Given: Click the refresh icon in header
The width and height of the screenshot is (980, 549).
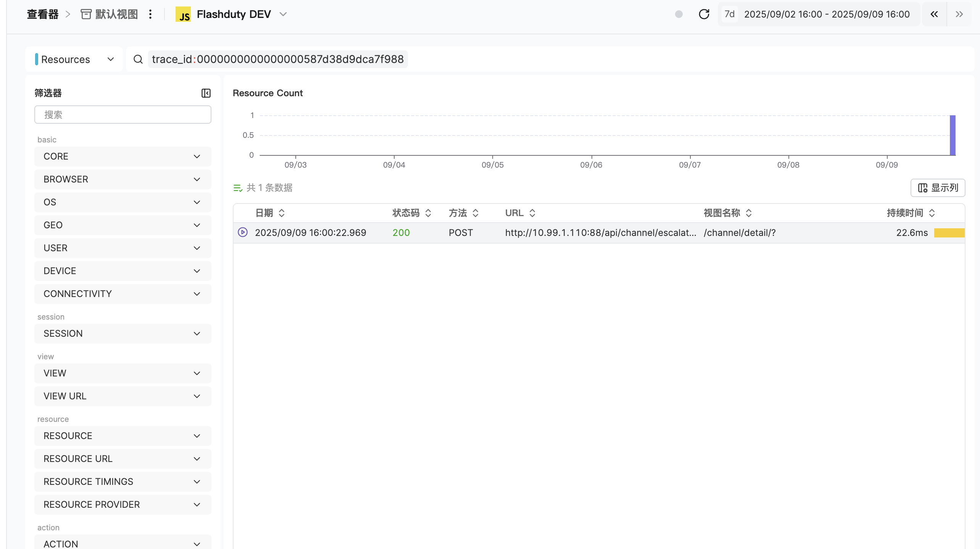Looking at the screenshot, I should tap(704, 14).
